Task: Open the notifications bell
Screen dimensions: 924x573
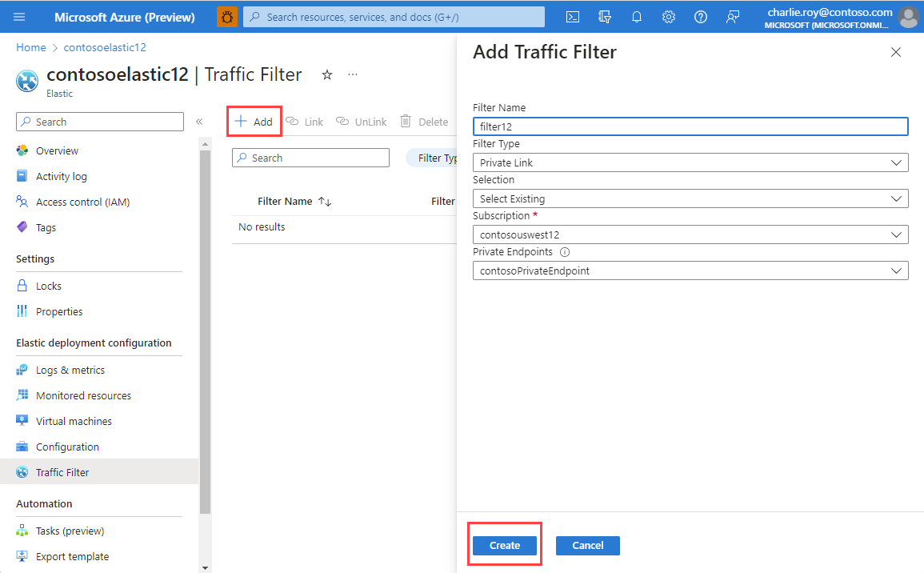Action: click(x=637, y=17)
